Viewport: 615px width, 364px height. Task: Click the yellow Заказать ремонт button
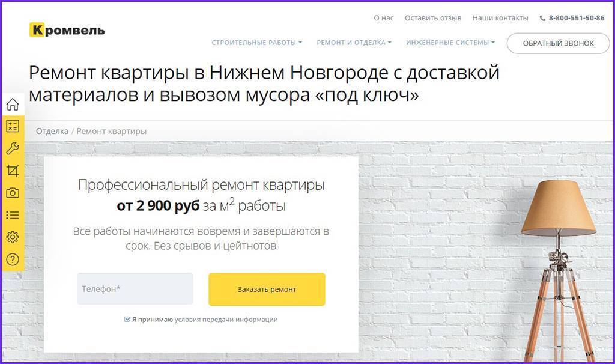pos(267,289)
